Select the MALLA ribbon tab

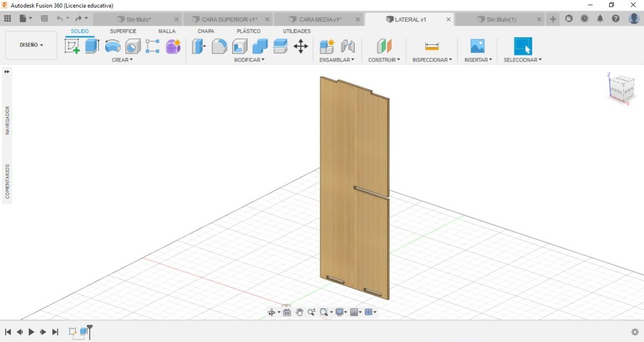click(x=167, y=31)
